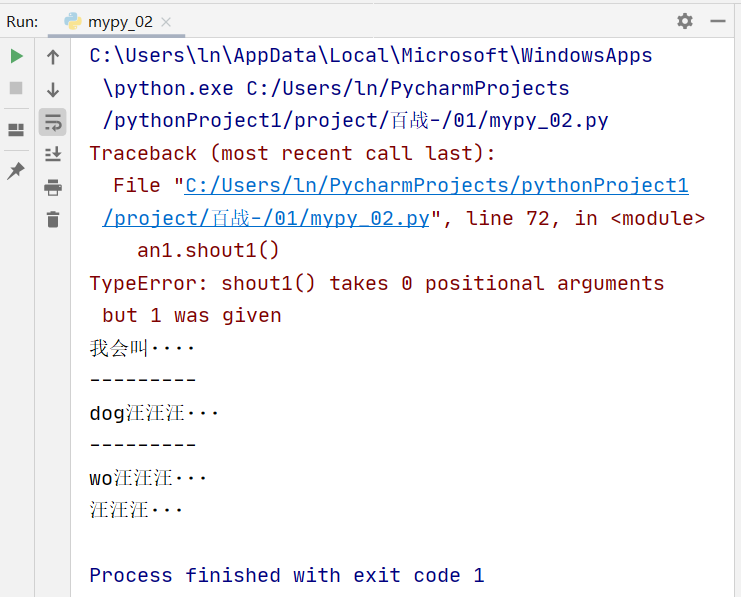Close the mypy_02 run tab
The height and width of the screenshot is (597, 741).
(x=166, y=22)
